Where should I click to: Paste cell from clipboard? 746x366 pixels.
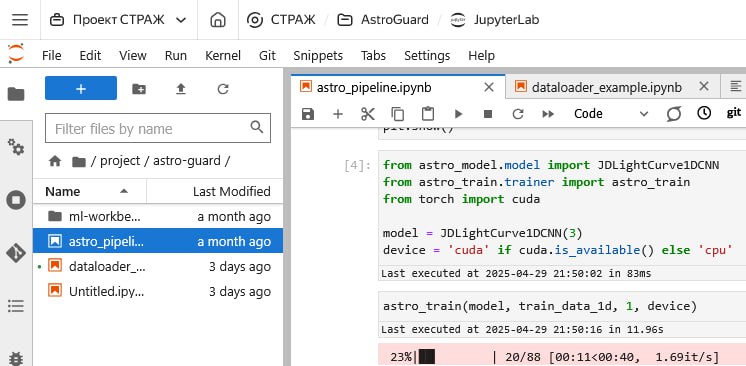click(x=428, y=114)
